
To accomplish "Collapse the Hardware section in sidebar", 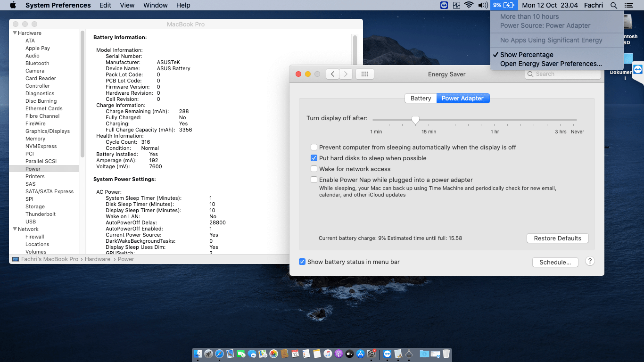I will coord(16,33).
